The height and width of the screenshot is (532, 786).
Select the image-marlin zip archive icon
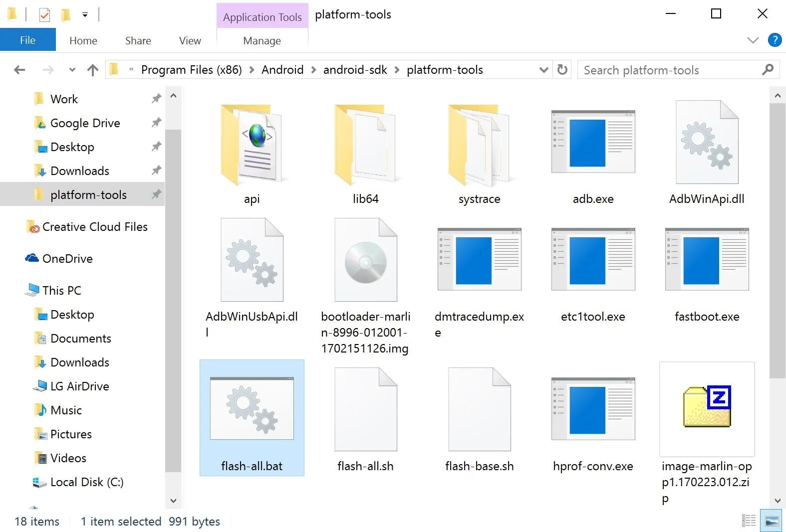pos(707,406)
